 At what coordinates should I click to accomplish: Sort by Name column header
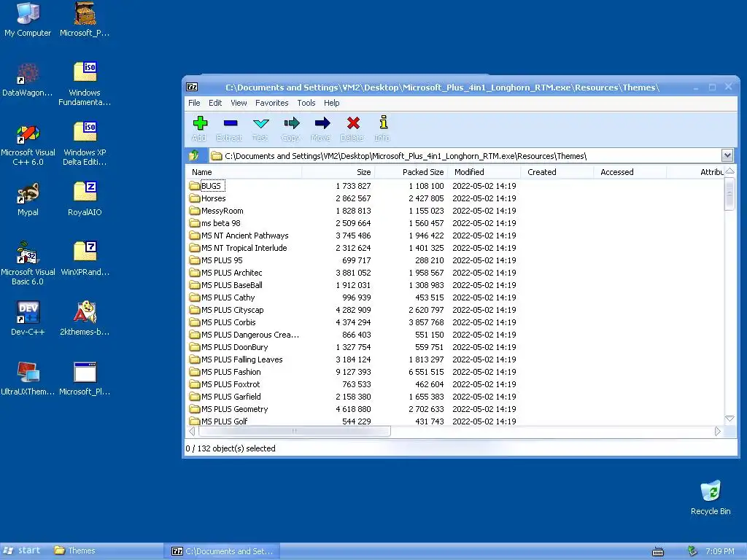click(x=244, y=172)
